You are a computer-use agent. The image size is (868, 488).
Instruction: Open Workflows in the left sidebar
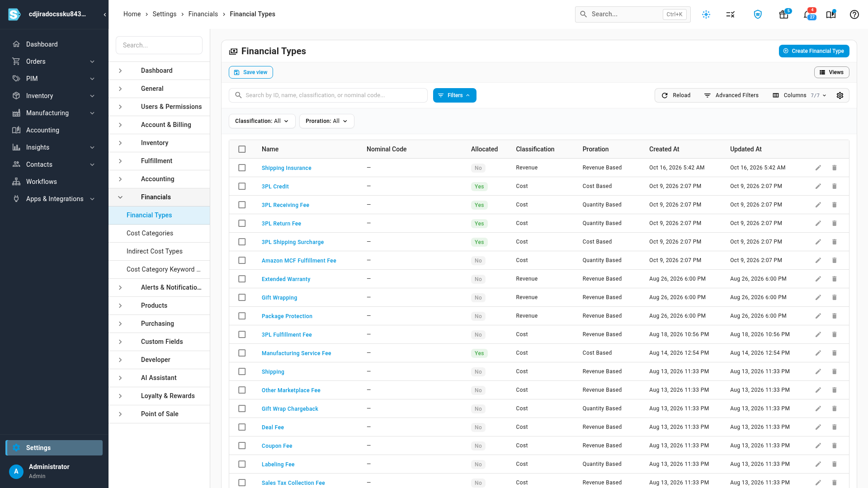pos(54,182)
